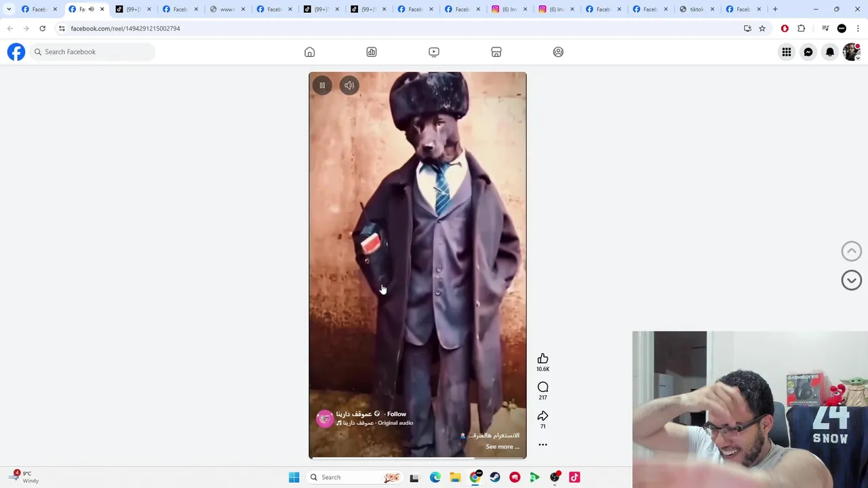
Task: Click install app icon in address bar
Action: tap(747, 28)
